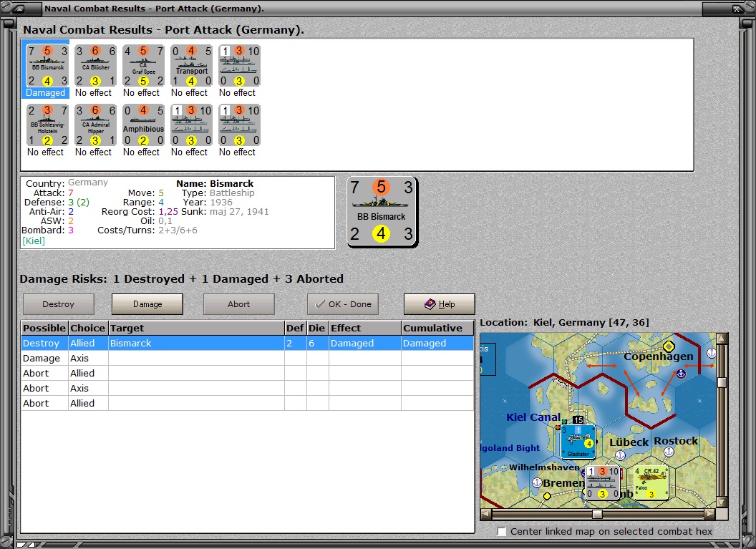This screenshot has height=549, width=756.
Task: Click the Destroy cell in the Bismarck row
Action: (44, 343)
